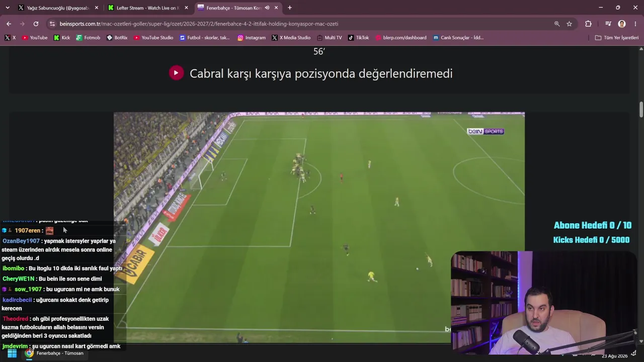Open the BotRix bookmark

click(117, 38)
